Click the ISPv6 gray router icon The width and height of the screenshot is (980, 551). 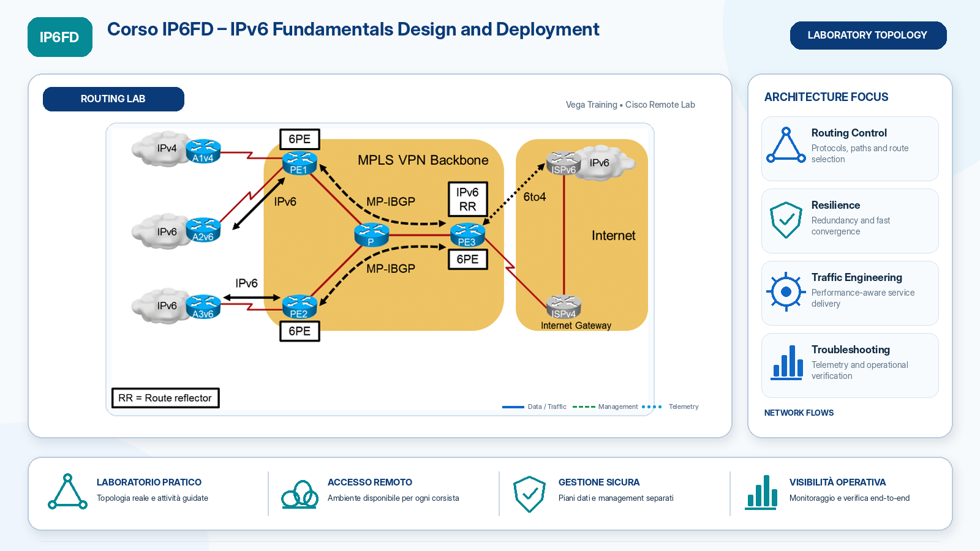point(563,163)
